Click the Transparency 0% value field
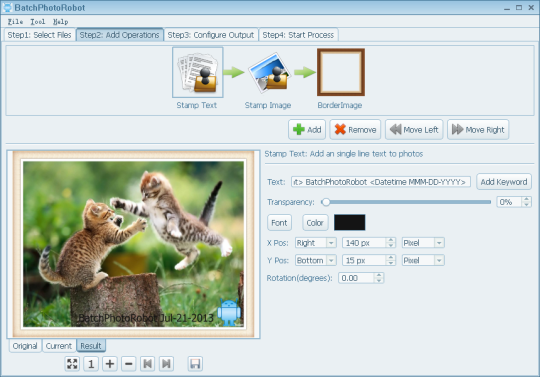 point(509,202)
